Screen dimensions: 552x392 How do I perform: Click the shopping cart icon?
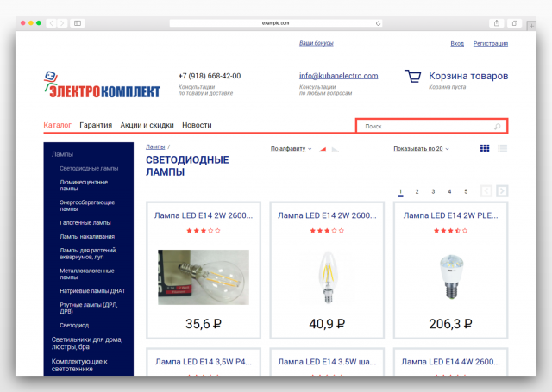pos(413,76)
